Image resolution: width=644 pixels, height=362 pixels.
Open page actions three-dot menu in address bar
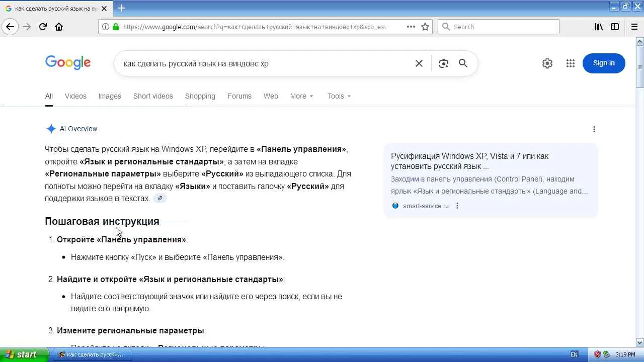pyautogui.click(x=411, y=27)
